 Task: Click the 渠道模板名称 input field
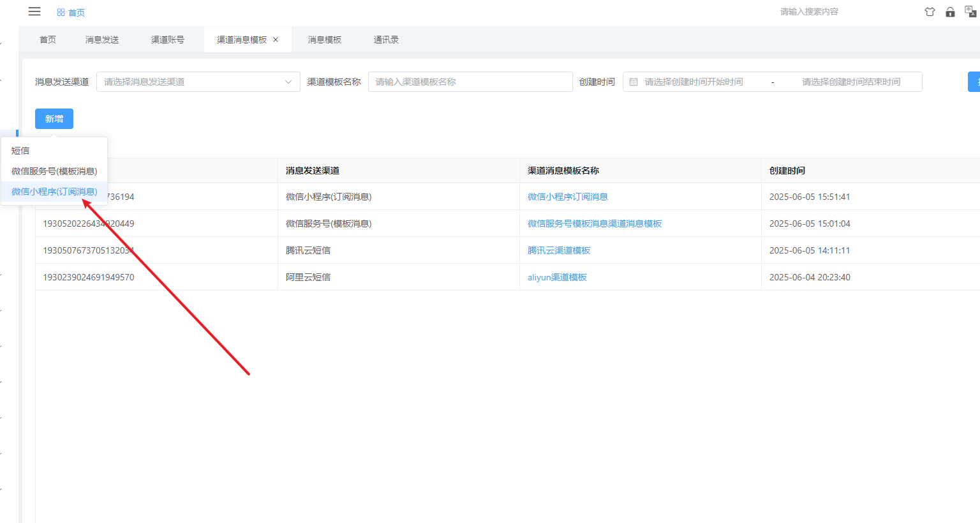coord(470,82)
